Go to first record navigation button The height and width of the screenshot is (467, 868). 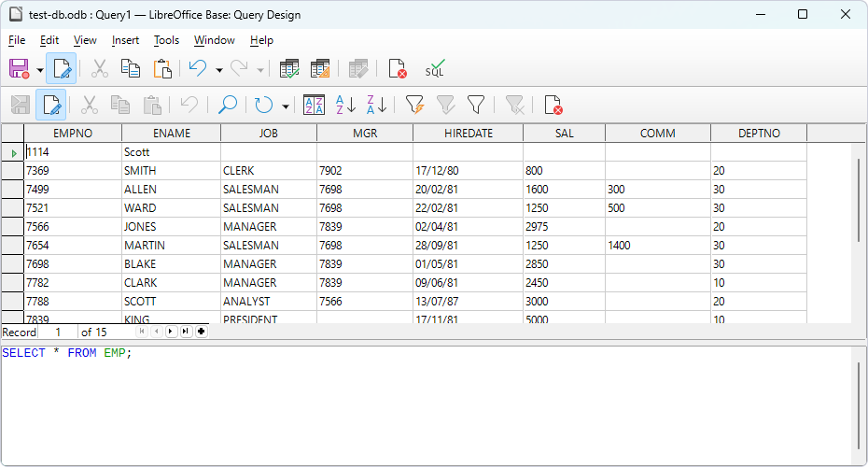click(142, 332)
